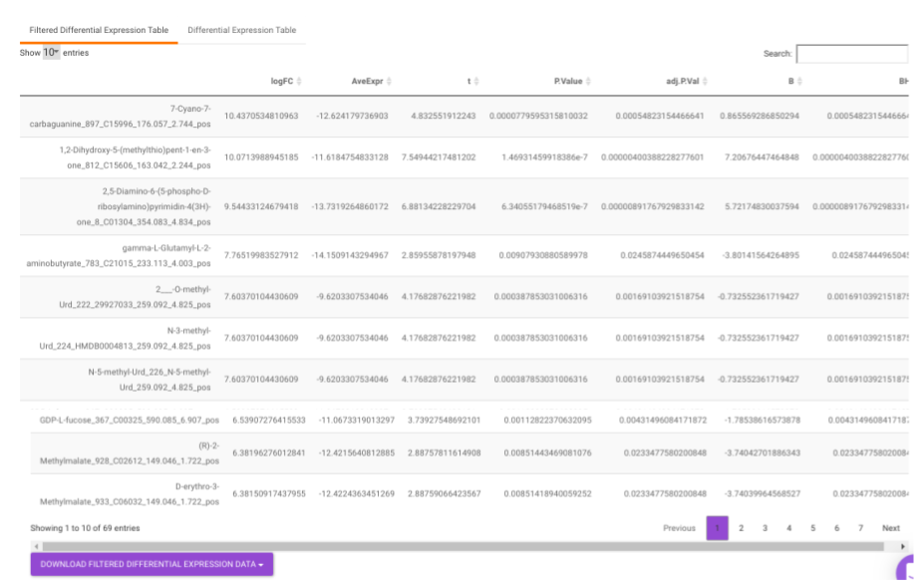Go to the Next page
The image size is (924, 584).
(891, 528)
